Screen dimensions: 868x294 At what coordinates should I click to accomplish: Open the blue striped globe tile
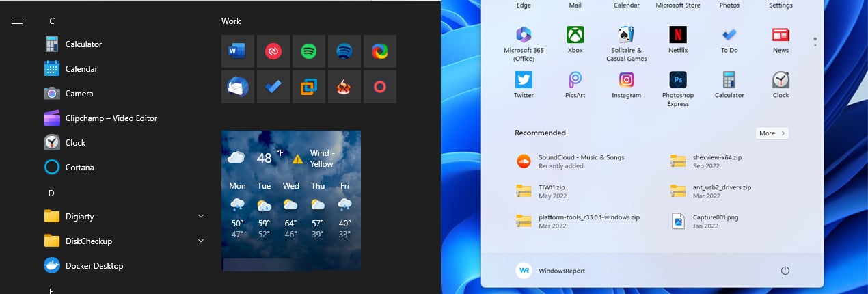[344, 51]
